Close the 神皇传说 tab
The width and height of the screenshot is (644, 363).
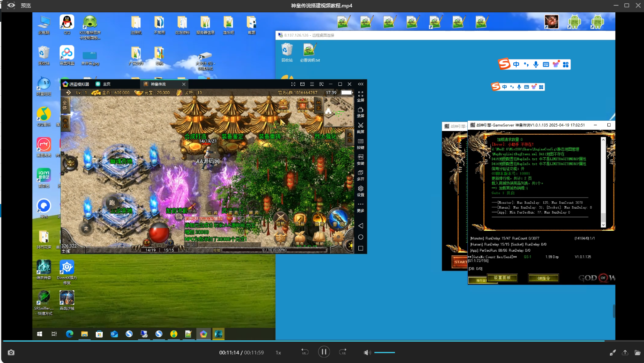[184, 84]
